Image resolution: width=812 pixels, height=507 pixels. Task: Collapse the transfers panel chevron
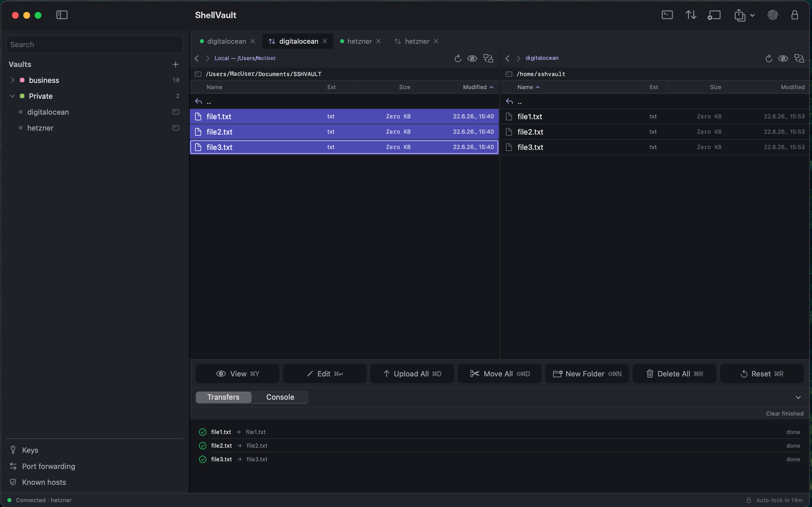click(x=798, y=397)
